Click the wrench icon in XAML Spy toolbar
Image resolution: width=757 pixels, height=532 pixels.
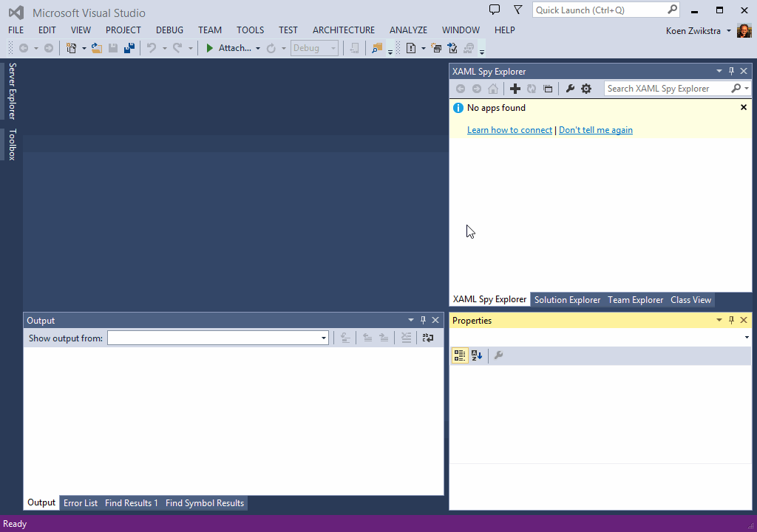(x=570, y=89)
